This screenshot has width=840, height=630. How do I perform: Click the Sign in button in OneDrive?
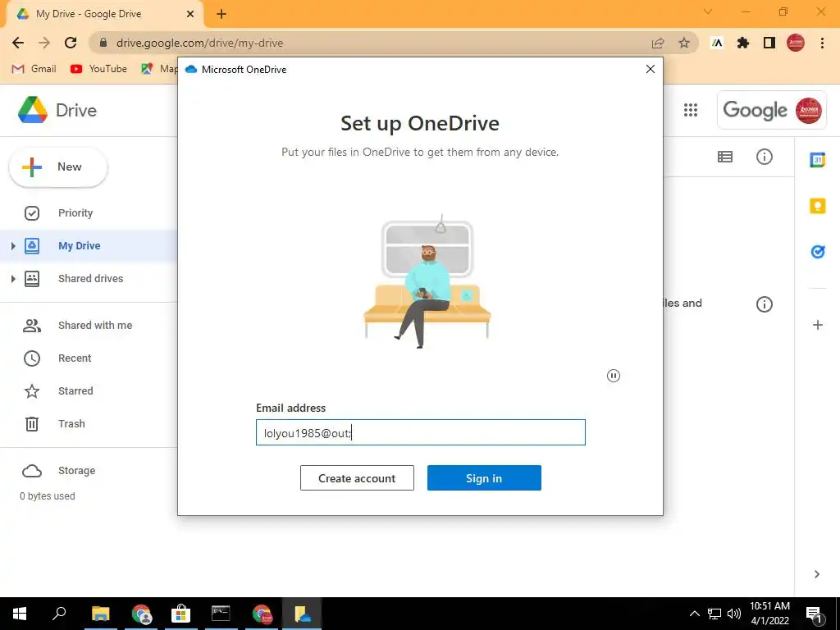(484, 478)
